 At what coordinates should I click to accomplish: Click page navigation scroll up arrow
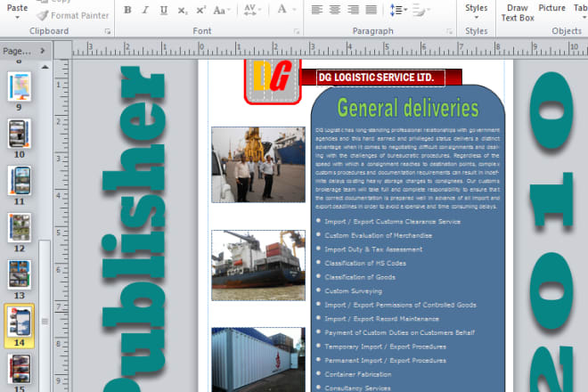click(45, 67)
